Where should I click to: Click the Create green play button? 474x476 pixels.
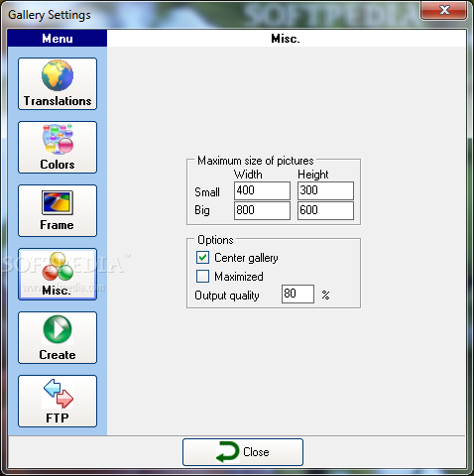[58, 337]
